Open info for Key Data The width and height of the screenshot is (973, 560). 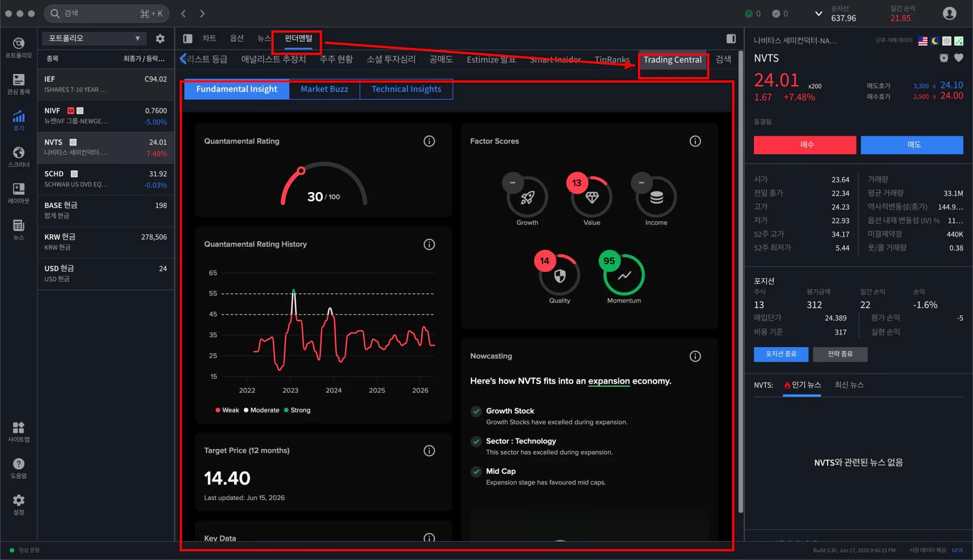click(x=429, y=538)
